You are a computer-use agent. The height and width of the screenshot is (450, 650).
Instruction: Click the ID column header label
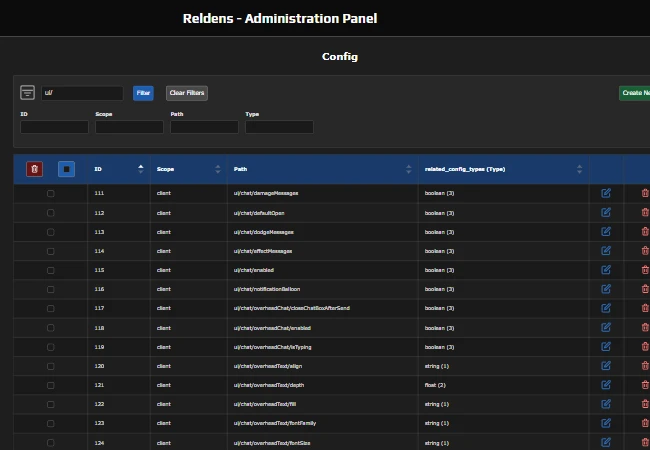point(98,169)
